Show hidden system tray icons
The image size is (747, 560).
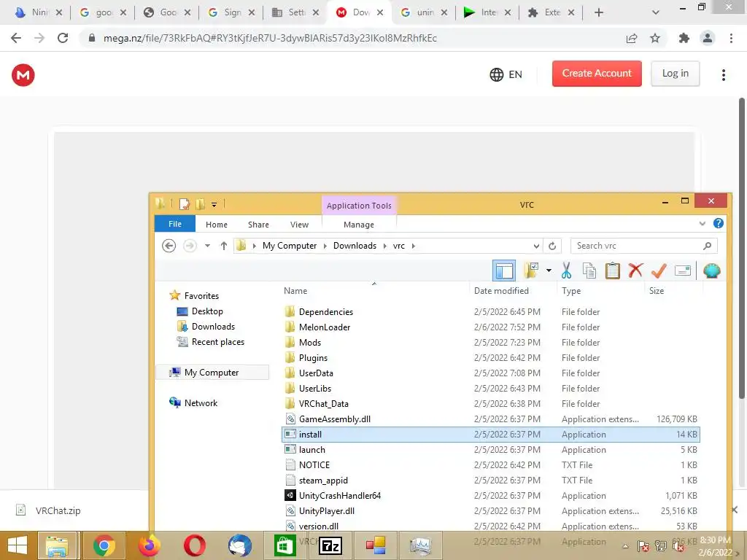coord(625,545)
